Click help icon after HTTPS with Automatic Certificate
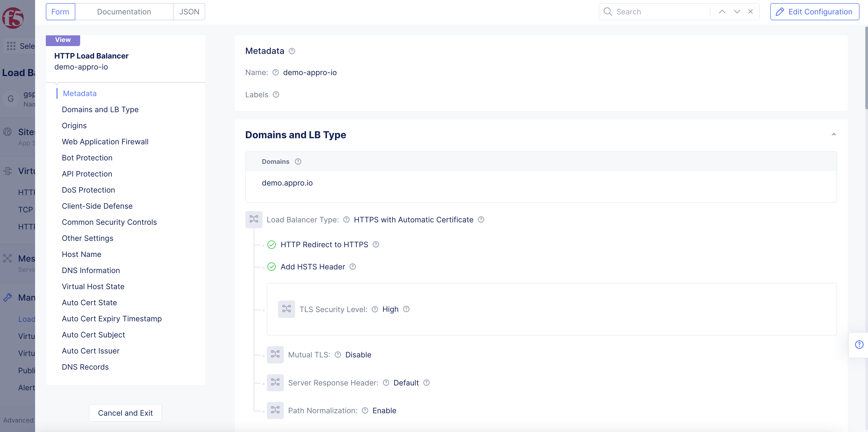 click(481, 220)
